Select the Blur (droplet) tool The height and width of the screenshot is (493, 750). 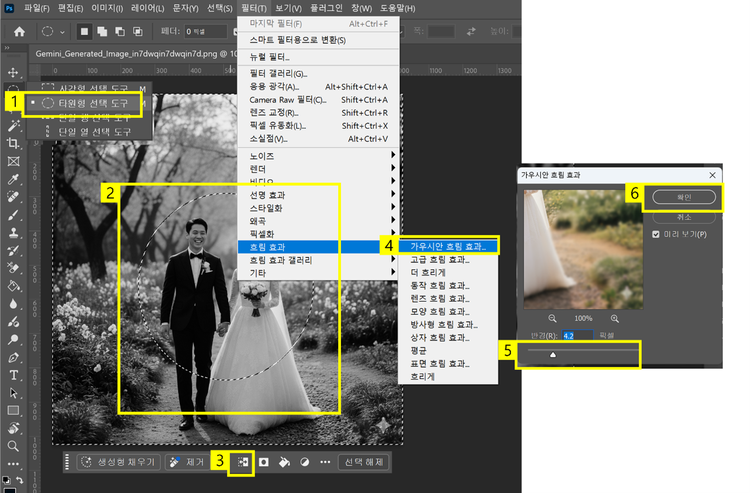coord(13,304)
